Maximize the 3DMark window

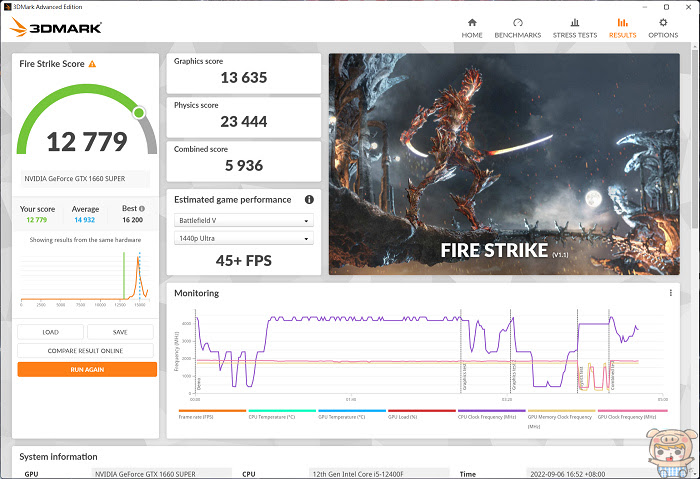pos(666,7)
